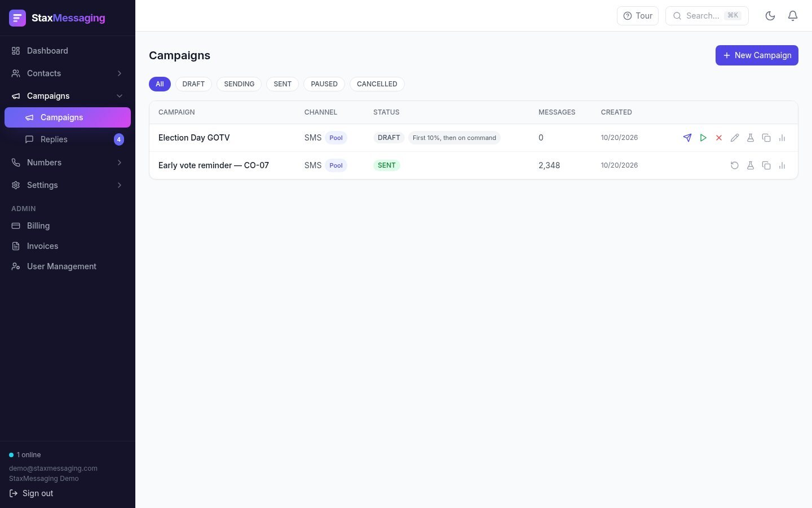Click the Dashboard grid icon
This screenshot has height=508, width=812.
(x=16, y=51)
